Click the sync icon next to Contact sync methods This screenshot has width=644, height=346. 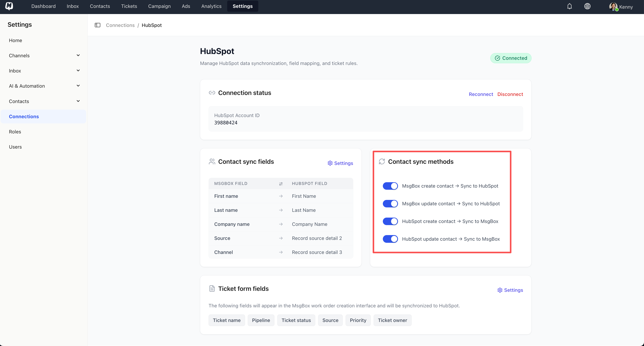point(382,161)
